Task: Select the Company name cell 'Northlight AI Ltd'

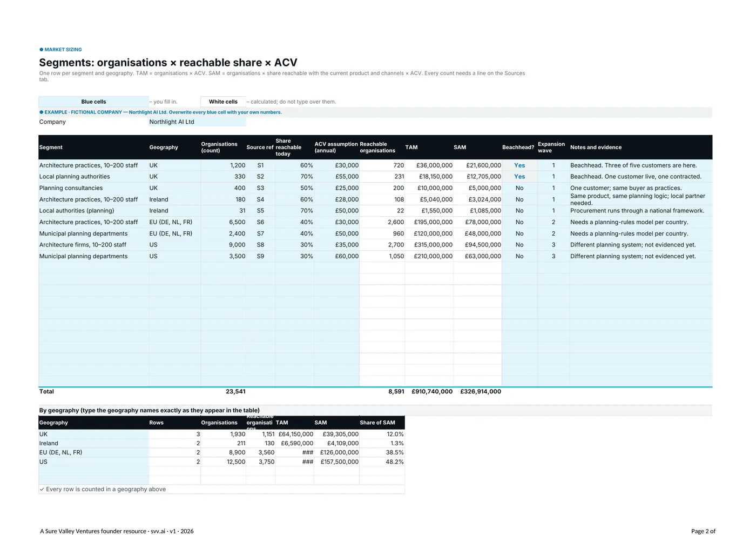Action: point(197,122)
